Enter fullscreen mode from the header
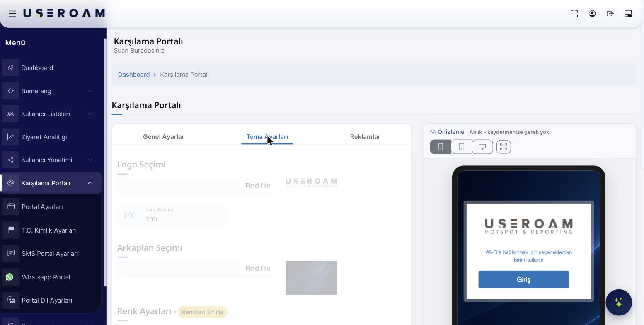644x325 pixels. coord(574,14)
